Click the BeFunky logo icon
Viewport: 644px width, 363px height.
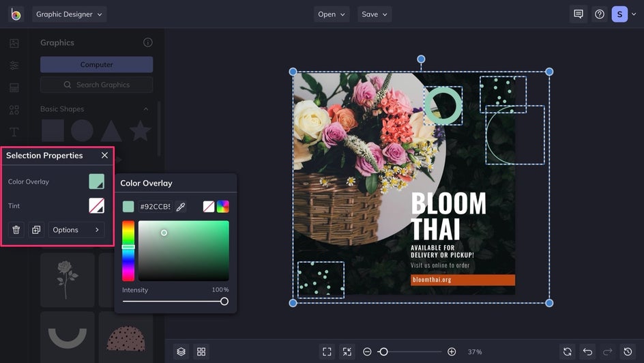tap(16, 14)
